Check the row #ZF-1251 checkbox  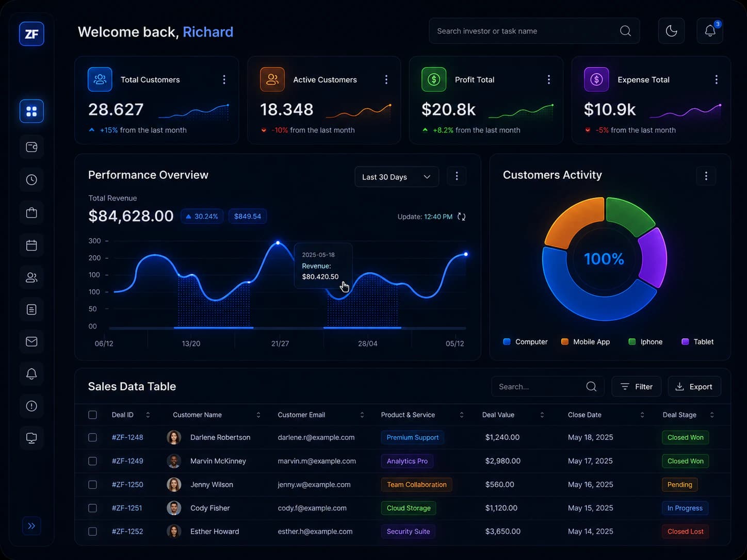point(92,508)
